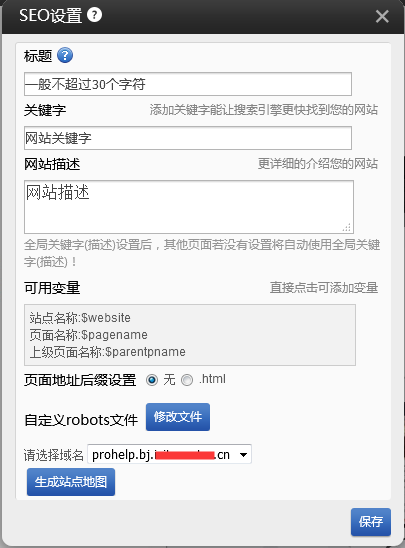
Task: Click 生成站点地图 button
Action: point(71,482)
